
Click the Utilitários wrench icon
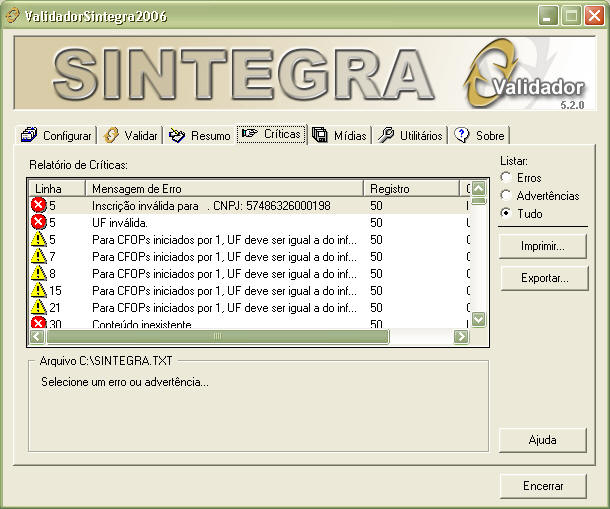coord(386,135)
